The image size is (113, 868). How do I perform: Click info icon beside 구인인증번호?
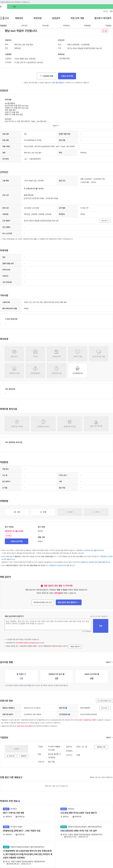tap(69, 714)
